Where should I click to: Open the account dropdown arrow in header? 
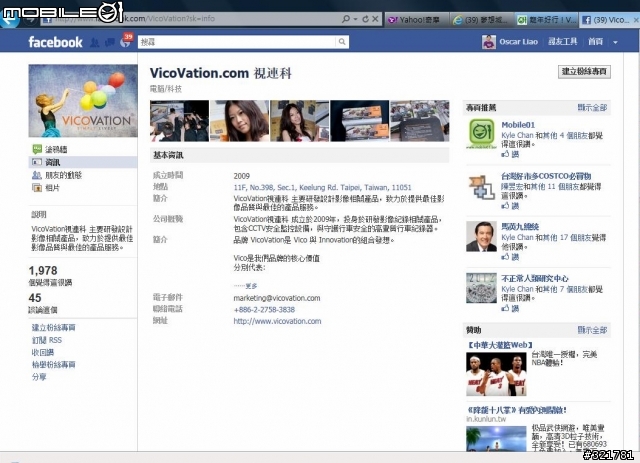[x=615, y=42]
